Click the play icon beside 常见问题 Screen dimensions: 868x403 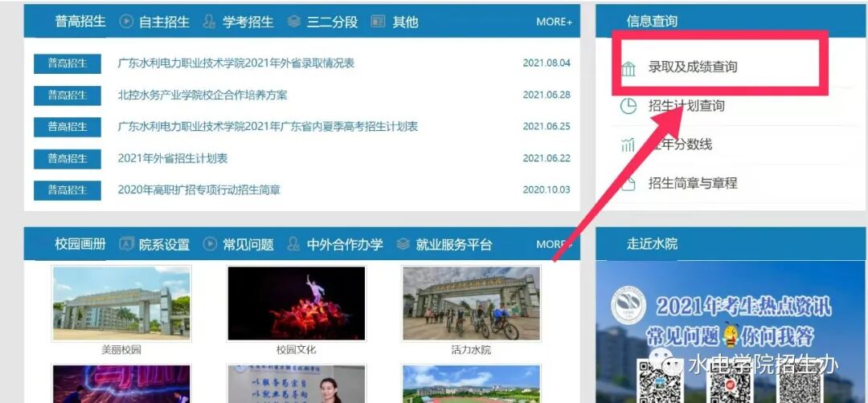tap(209, 244)
